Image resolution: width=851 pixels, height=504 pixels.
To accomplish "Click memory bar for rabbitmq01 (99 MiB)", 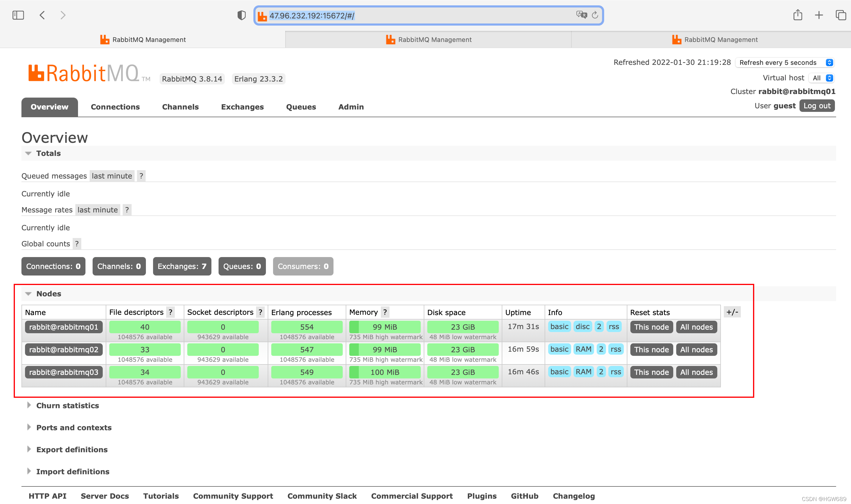I will (x=385, y=327).
